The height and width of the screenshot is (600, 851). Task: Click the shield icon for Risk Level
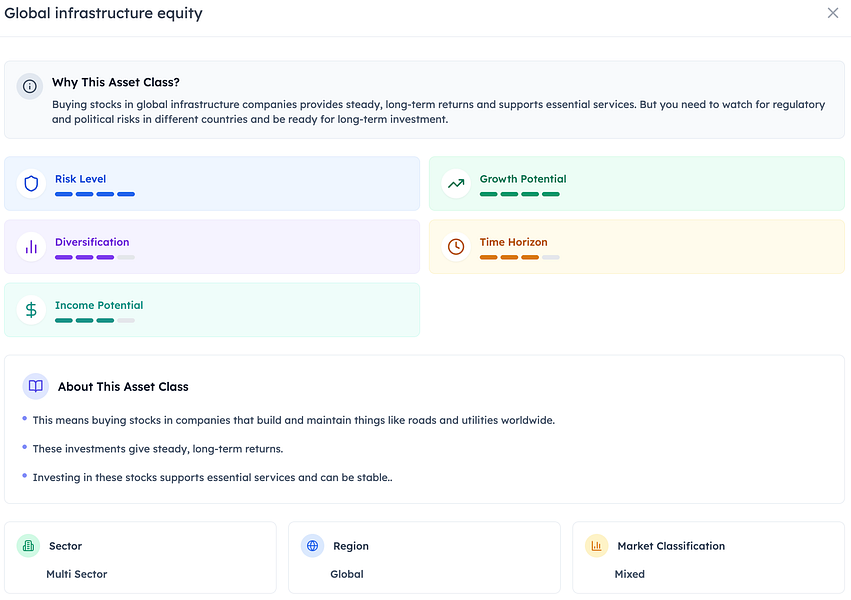31,184
